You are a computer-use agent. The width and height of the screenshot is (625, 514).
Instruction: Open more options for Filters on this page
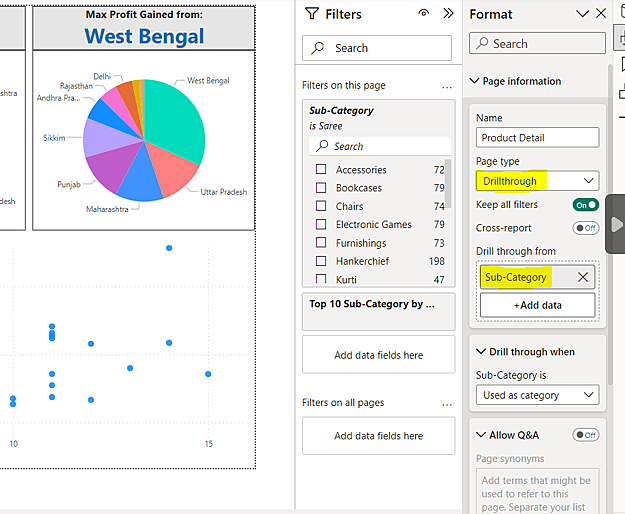click(x=447, y=86)
